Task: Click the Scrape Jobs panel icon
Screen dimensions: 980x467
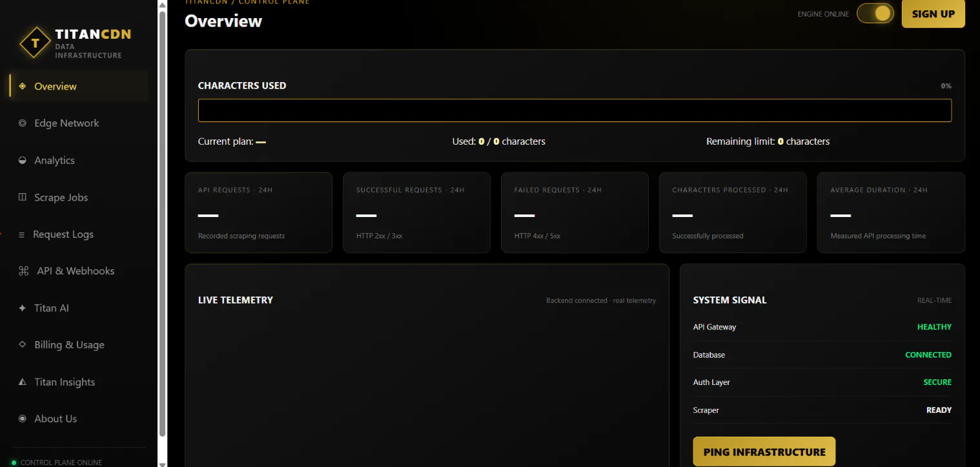Action: (23, 197)
